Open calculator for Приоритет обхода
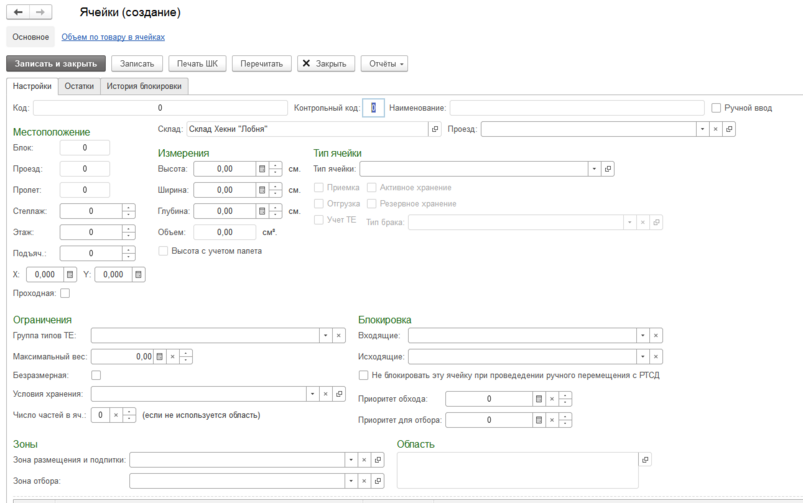Image resolution: width=803 pixels, height=503 pixels. point(539,399)
